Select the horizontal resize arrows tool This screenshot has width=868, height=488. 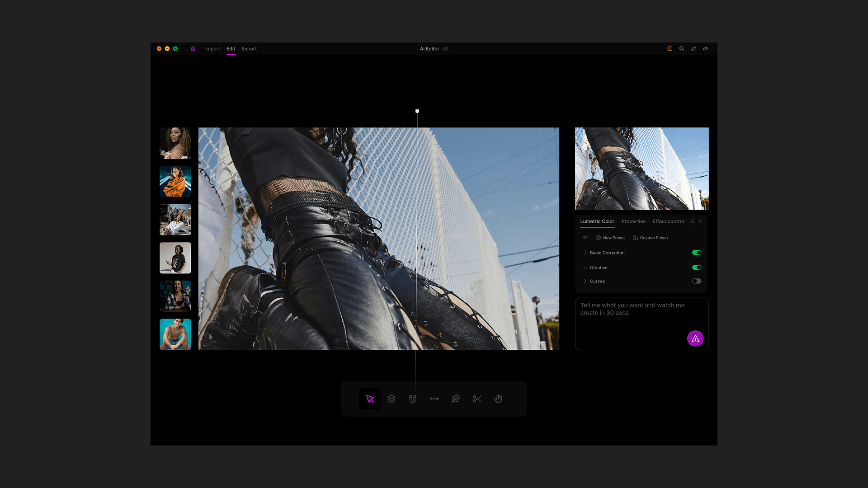(x=434, y=399)
